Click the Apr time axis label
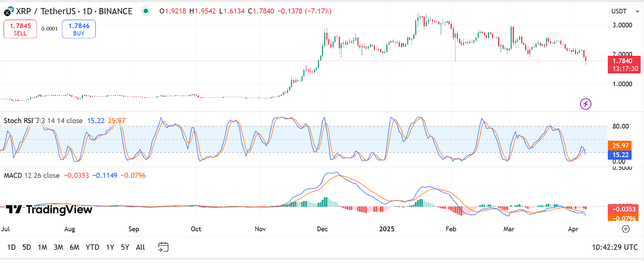The height and width of the screenshot is (263, 644). click(x=573, y=229)
